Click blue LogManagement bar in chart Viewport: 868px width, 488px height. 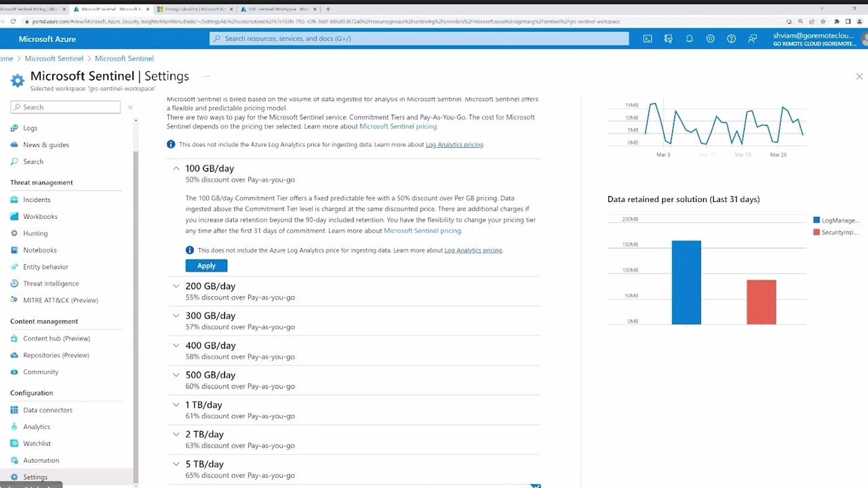(686, 283)
